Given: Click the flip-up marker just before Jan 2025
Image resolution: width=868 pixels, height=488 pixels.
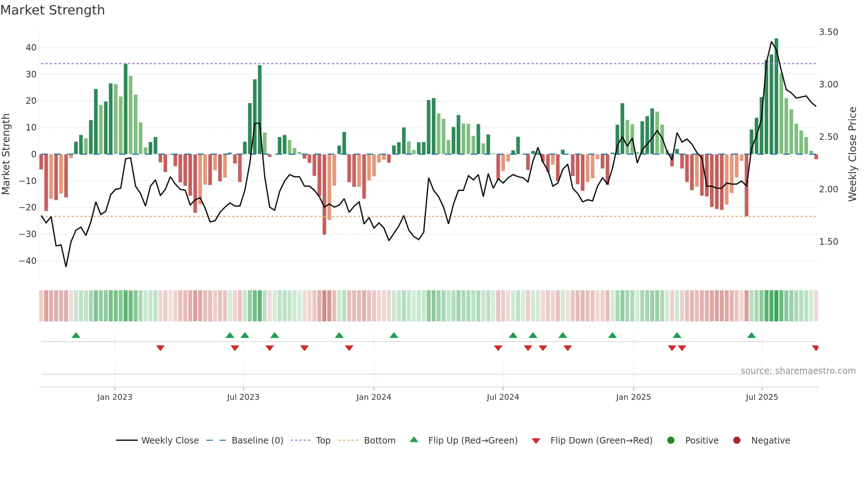Looking at the screenshot, I should pyautogui.click(x=612, y=335).
